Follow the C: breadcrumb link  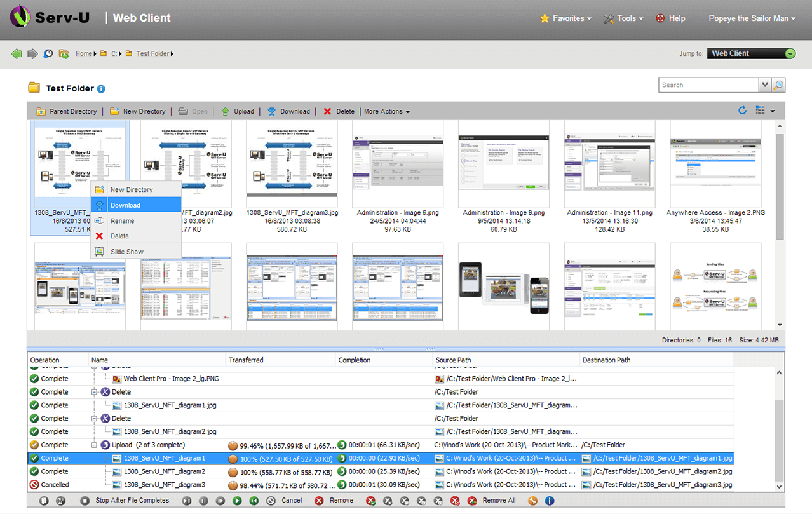(x=114, y=54)
